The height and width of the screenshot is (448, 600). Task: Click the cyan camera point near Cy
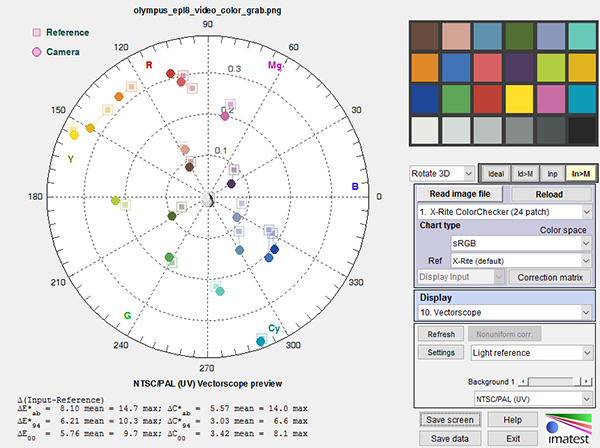261,342
